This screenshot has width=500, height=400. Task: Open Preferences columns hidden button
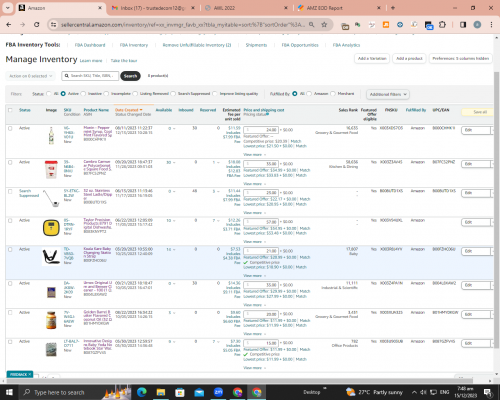[x=460, y=59]
